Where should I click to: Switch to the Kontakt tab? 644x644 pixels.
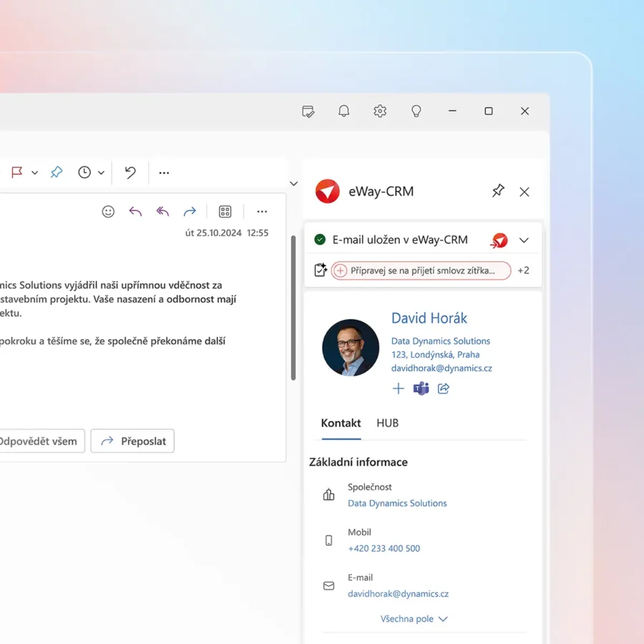pyautogui.click(x=341, y=423)
